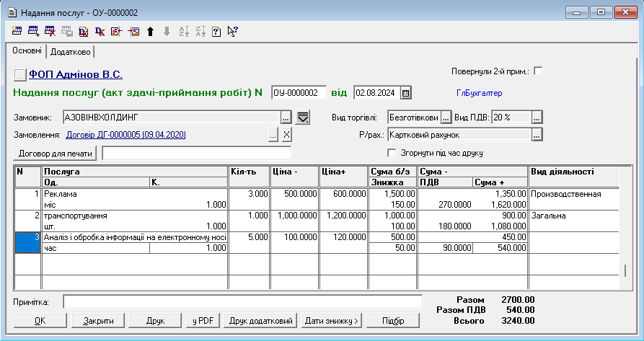The width and height of the screenshot is (644, 341).
Task: Click the context help pointer icon
Action: [x=232, y=31]
